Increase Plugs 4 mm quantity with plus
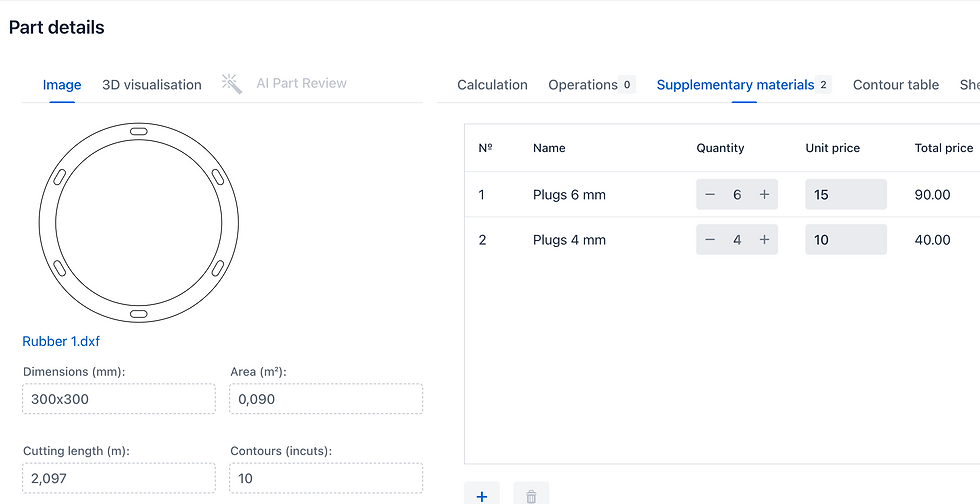The image size is (980, 504). coord(764,240)
